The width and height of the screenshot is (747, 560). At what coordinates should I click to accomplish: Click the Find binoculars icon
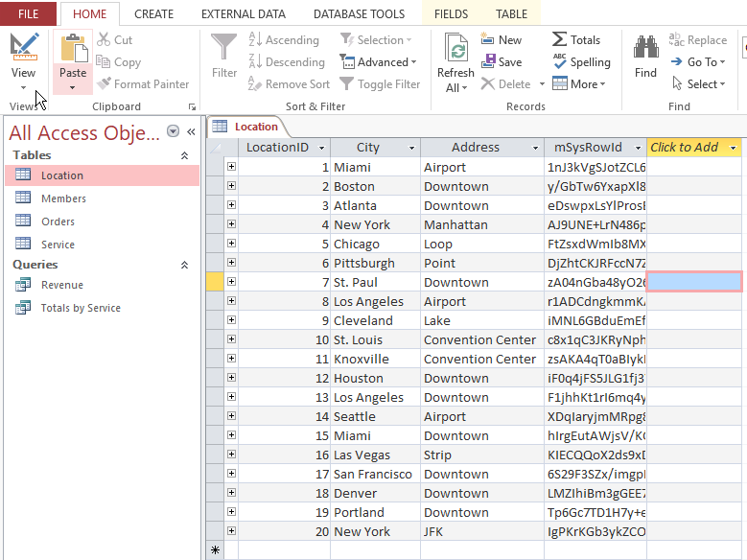pos(646,48)
